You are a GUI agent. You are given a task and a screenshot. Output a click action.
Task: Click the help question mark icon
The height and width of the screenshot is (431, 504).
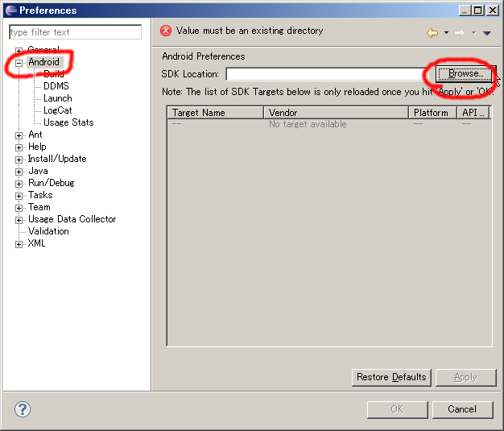point(23,409)
